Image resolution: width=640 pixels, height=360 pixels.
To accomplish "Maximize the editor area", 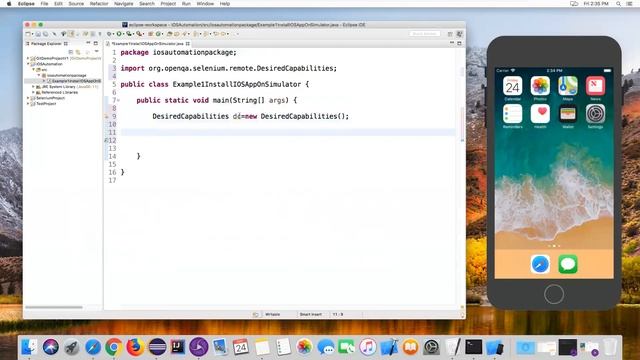I will click(459, 43).
